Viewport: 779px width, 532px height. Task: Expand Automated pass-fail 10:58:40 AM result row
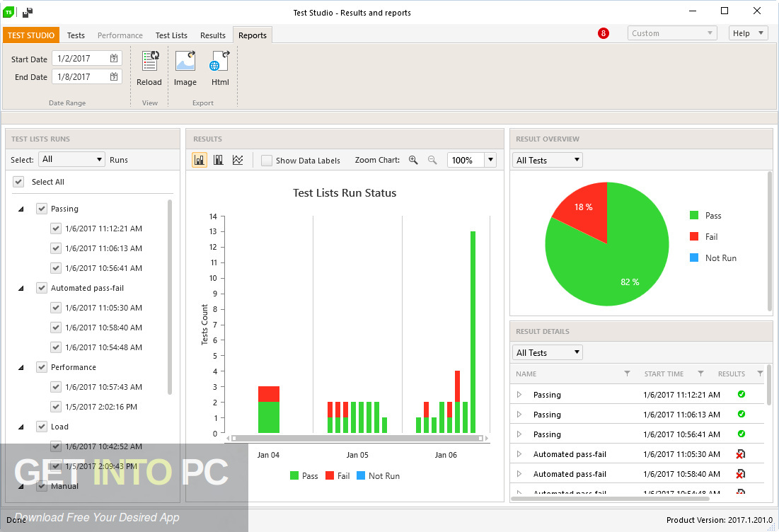click(519, 474)
